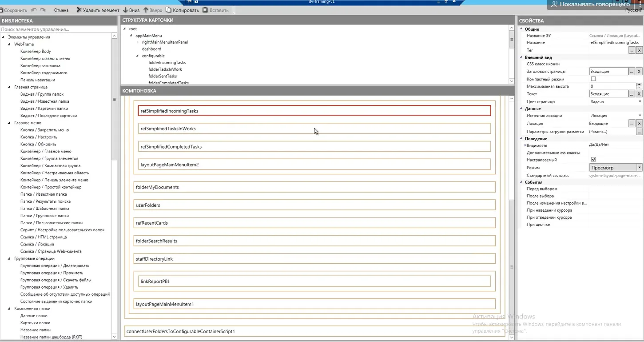Click the library search field

56,29
